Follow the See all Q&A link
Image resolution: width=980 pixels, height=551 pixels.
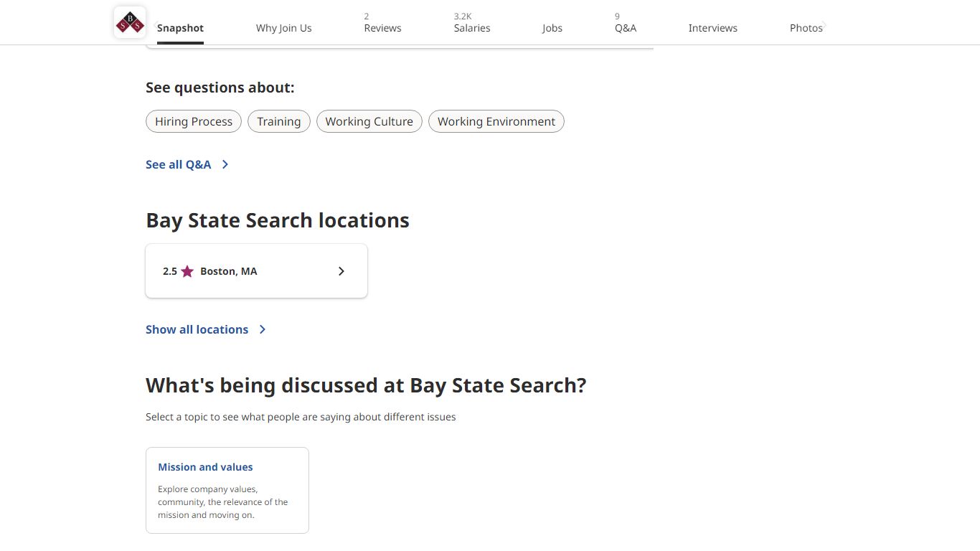[179, 164]
